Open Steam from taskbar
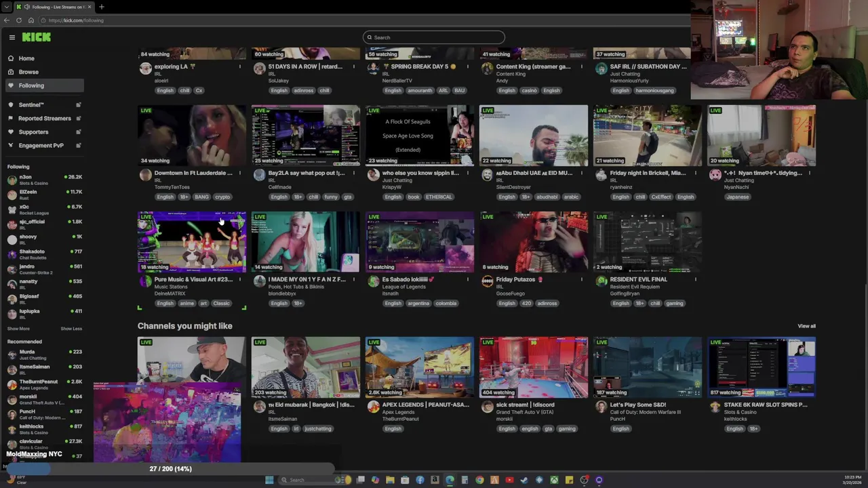Image resolution: width=868 pixels, height=488 pixels. pos(524,480)
